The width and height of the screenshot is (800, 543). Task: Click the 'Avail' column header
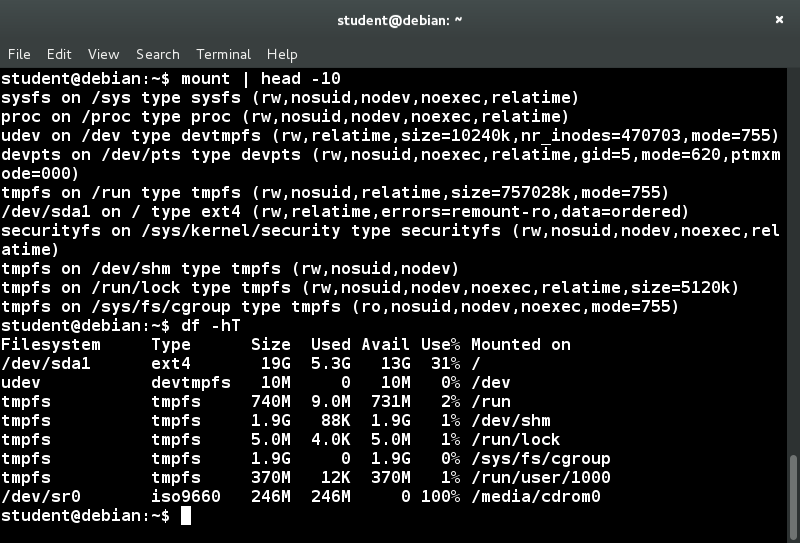[x=386, y=344]
